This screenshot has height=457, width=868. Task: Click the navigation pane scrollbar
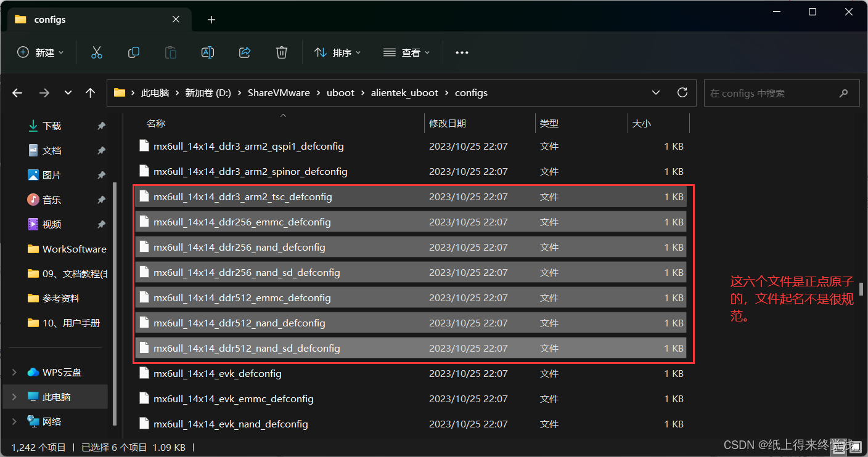pos(115,303)
